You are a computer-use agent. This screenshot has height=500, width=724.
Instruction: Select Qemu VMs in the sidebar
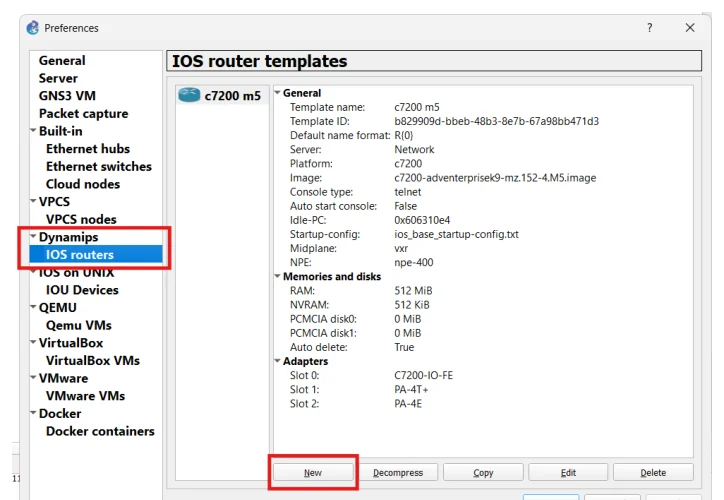pyautogui.click(x=78, y=325)
